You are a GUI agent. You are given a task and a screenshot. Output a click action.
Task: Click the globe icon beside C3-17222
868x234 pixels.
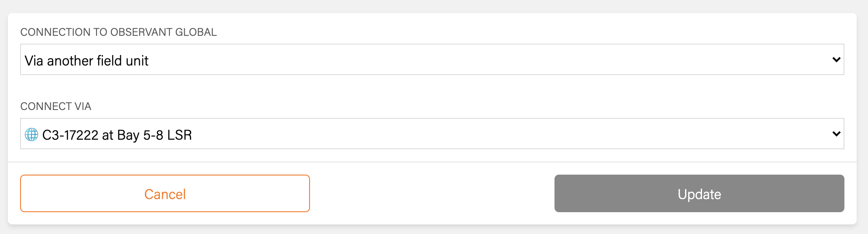coord(31,134)
